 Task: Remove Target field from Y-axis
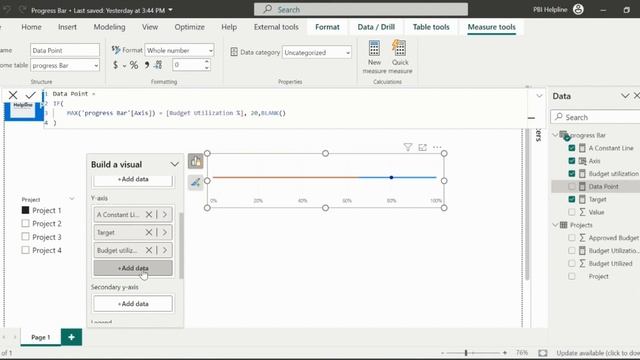pyautogui.click(x=149, y=232)
